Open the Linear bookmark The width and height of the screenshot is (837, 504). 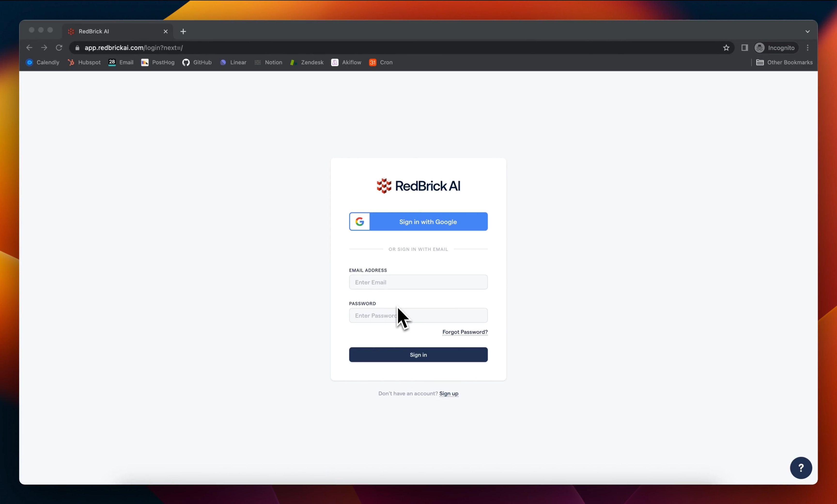233,62
